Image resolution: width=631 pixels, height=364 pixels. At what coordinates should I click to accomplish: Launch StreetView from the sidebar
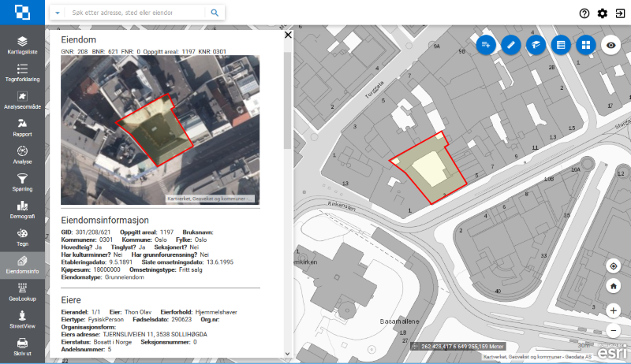(22, 319)
